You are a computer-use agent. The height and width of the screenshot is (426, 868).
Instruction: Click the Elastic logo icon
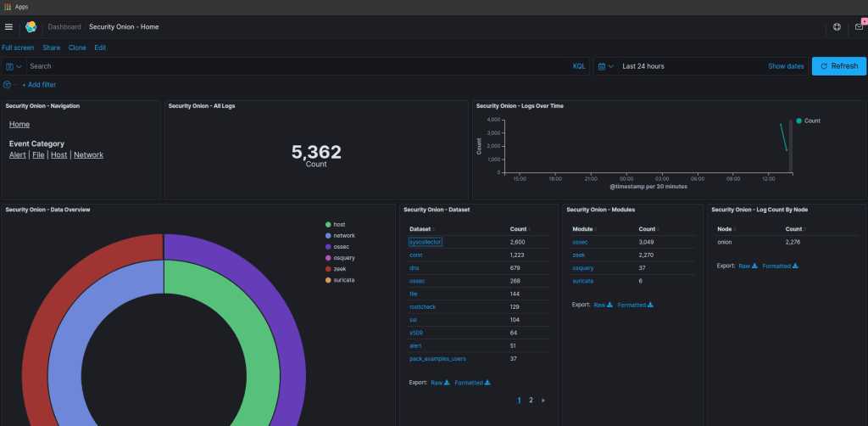click(x=31, y=27)
